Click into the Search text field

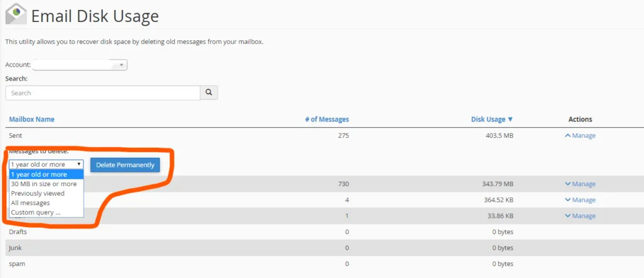pyautogui.click(x=103, y=93)
